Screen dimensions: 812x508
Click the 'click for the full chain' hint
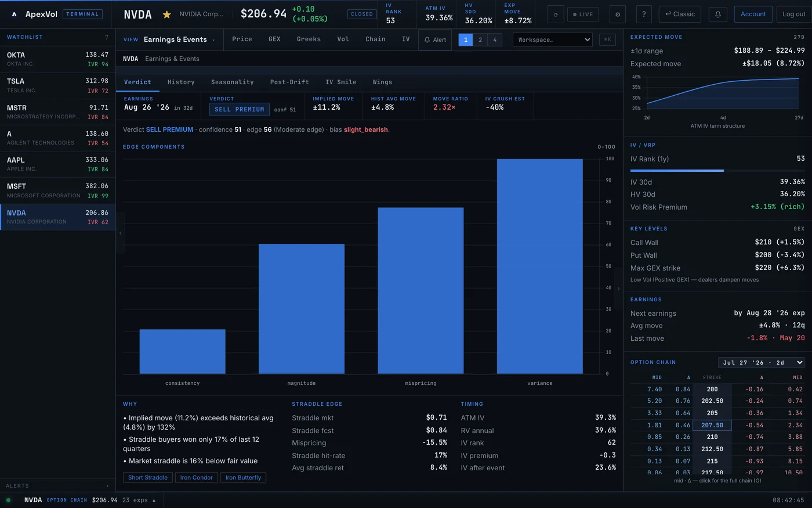pyautogui.click(x=717, y=481)
